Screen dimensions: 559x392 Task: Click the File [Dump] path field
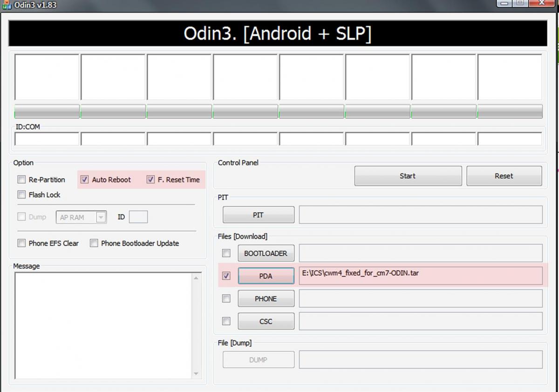pos(421,359)
